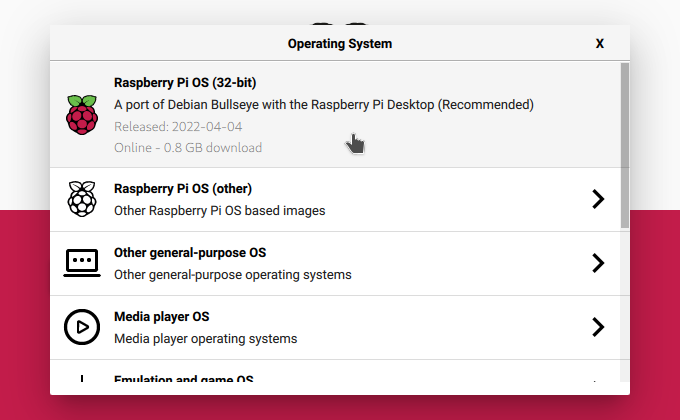Click the Online - 0.8 GB download text
680x420 pixels.
[188, 148]
